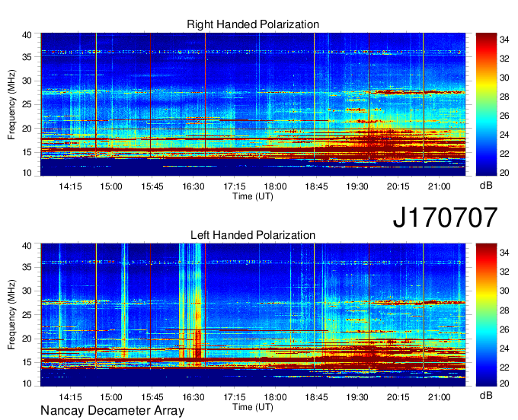Click Frequency (MHz) label of Right Handed plot

(11, 104)
